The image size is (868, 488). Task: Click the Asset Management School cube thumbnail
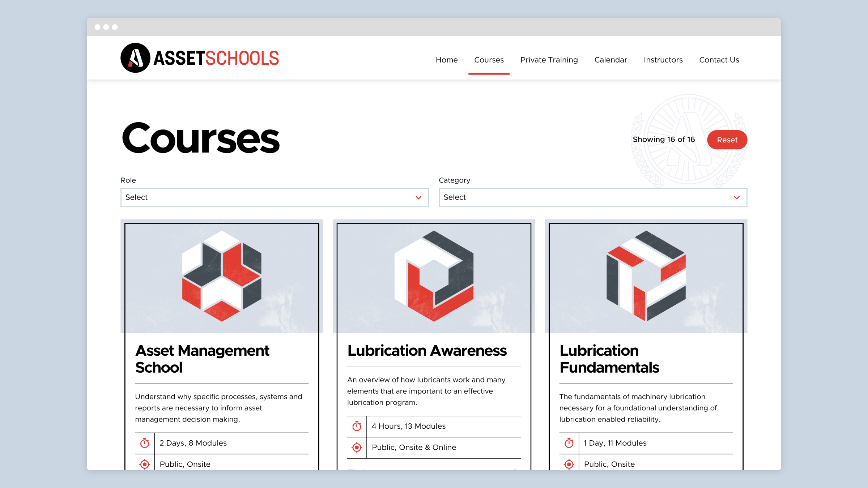(x=222, y=276)
